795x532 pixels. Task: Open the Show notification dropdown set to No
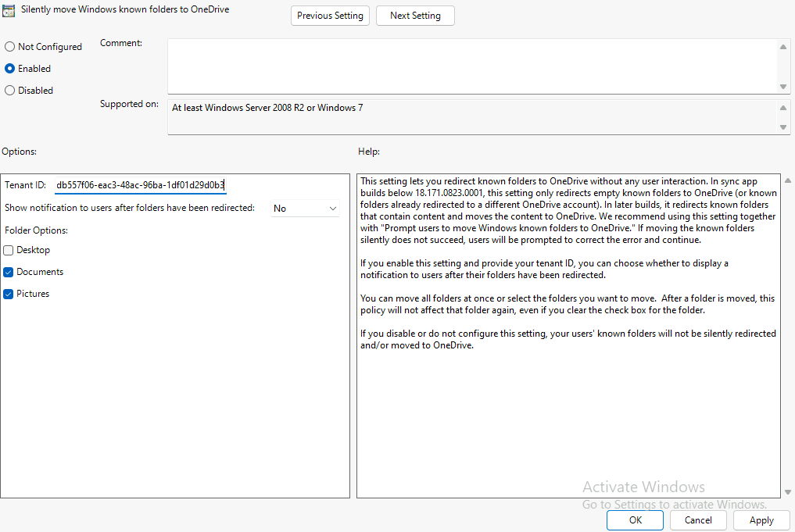[x=305, y=209]
